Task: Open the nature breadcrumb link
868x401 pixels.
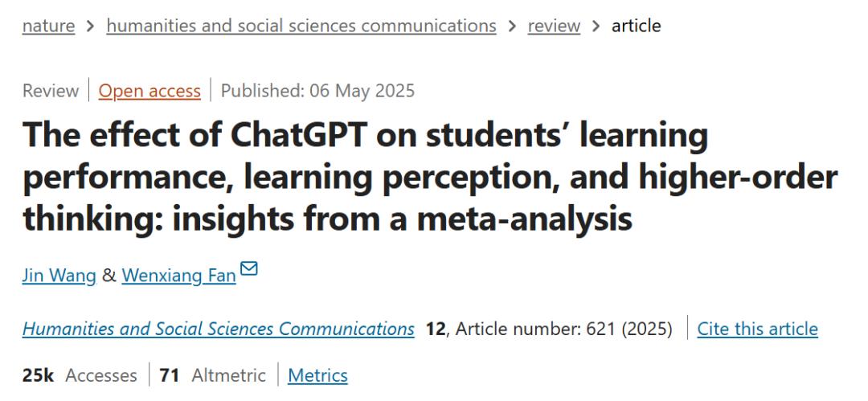Action: [x=48, y=26]
